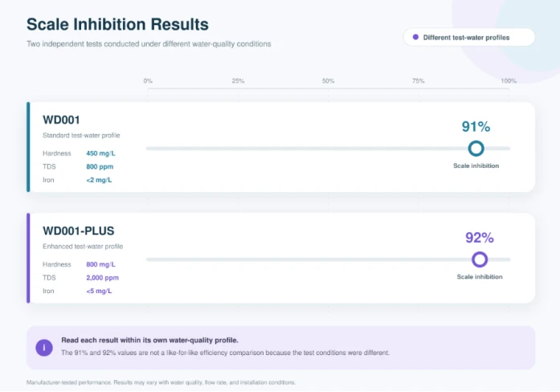Click the WD001-PLUS purple circle marker at 92%

point(480,259)
